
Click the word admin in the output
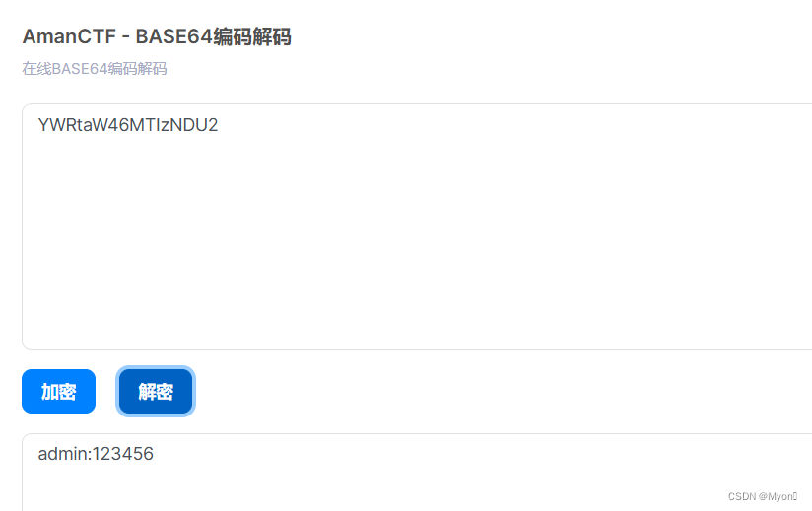click(64, 454)
